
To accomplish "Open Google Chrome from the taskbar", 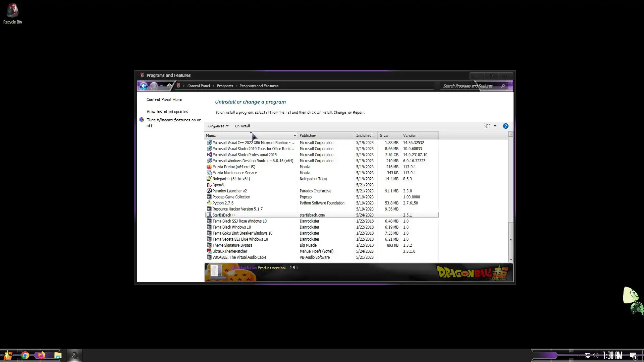I will tap(25, 355).
